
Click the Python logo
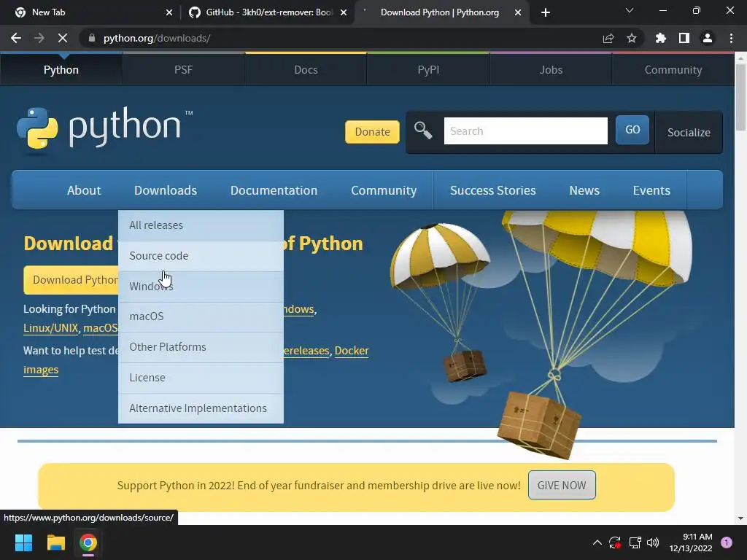tap(105, 128)
